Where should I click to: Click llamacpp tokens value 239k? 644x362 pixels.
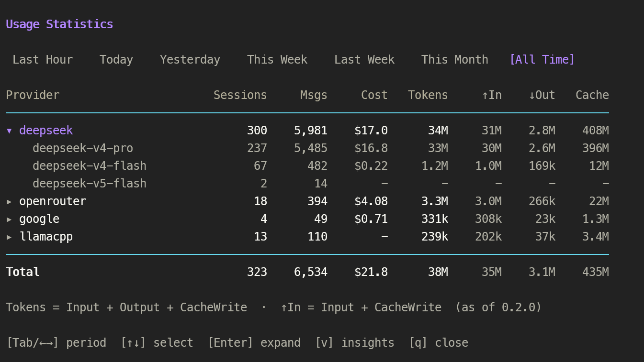tap(435, 237)
